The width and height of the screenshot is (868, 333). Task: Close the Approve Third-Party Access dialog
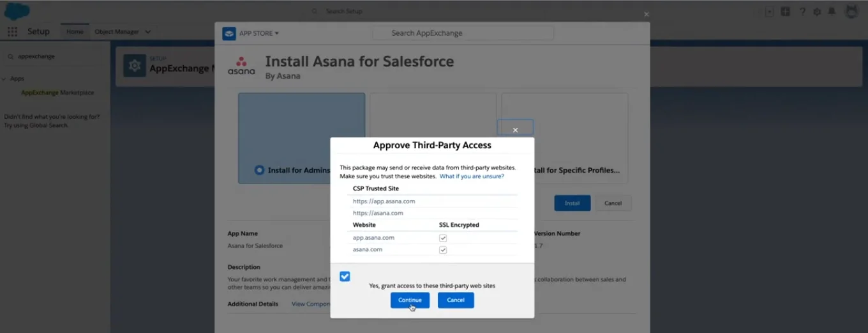(515, 130)
